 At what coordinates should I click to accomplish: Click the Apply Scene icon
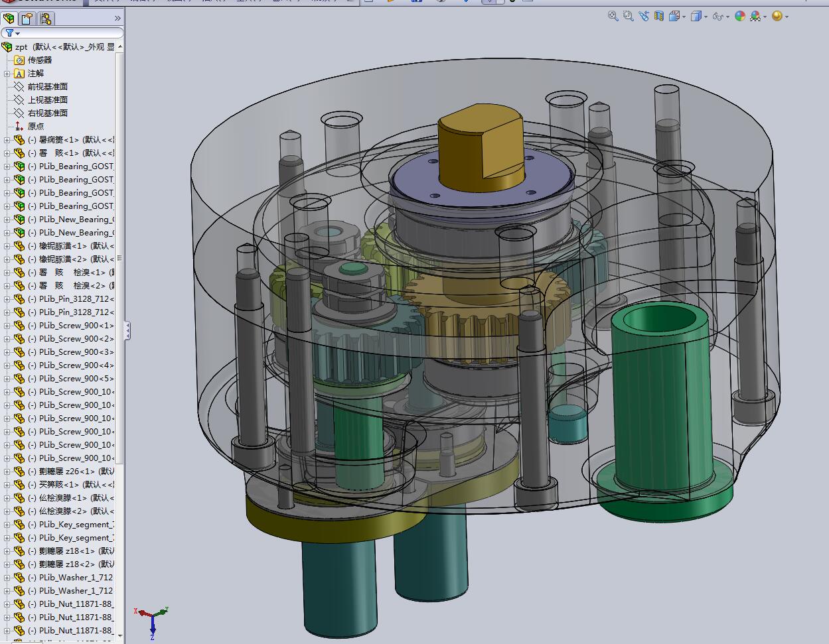pos(755,16)
